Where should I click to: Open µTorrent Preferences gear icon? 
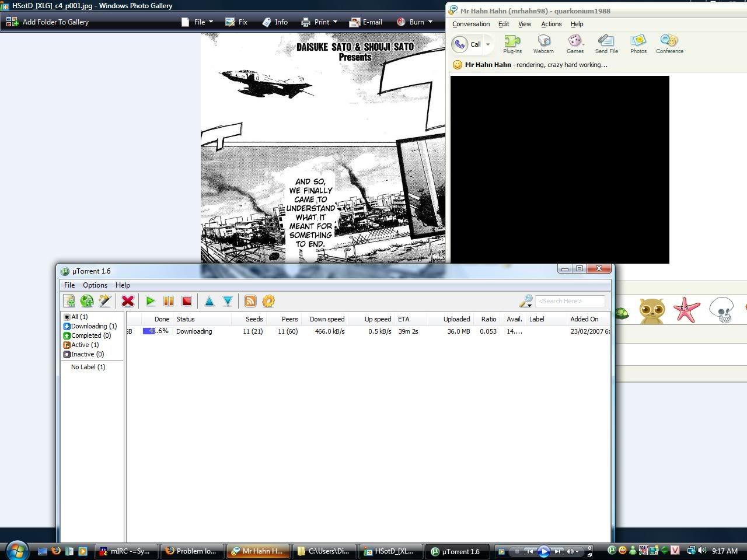point(268,301)
